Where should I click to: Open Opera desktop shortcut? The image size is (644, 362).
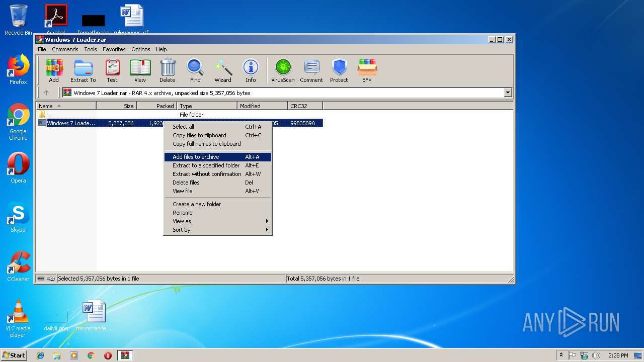pyautogui.click(x=18, y=168)
